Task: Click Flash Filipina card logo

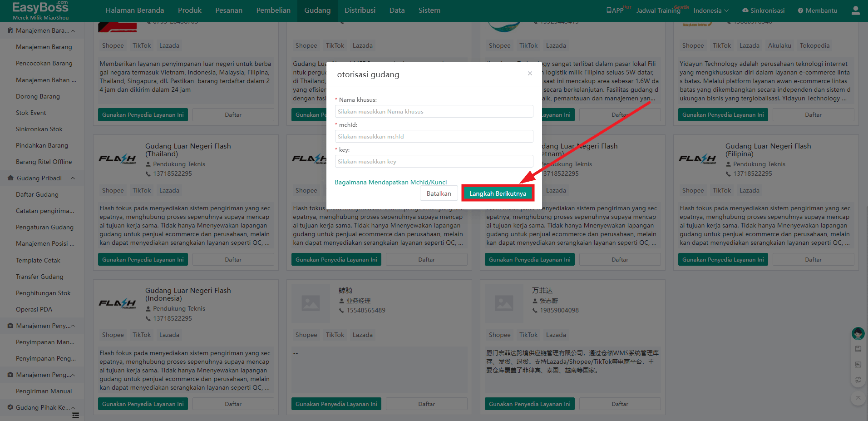Action: coord(697,159)
